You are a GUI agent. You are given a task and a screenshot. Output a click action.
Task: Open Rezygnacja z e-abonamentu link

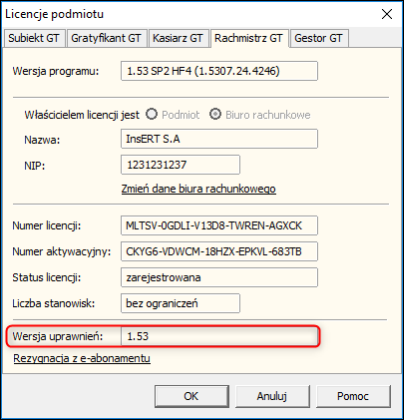82,358
